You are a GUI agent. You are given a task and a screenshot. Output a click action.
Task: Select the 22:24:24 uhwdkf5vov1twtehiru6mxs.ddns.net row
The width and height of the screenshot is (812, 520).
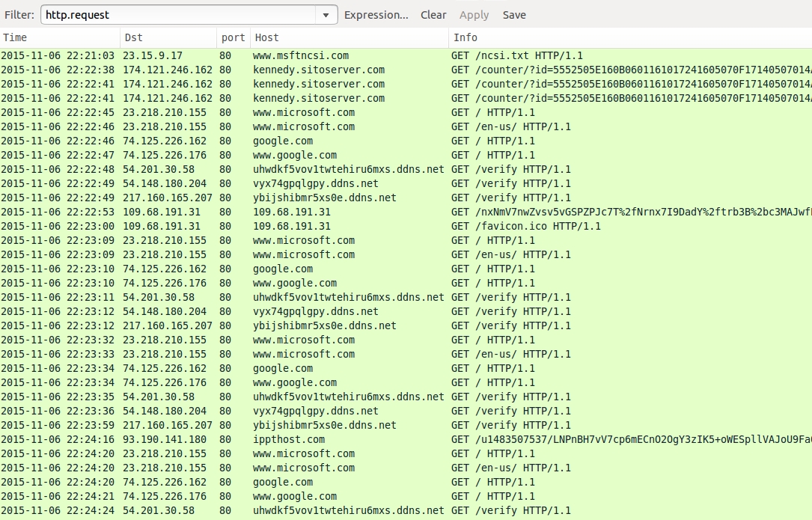click(406, 511)
